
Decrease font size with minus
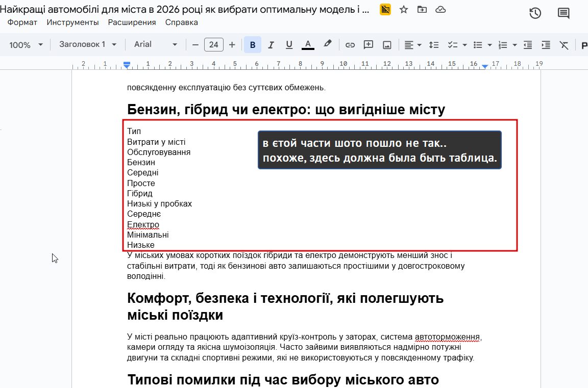click(195, 45)
